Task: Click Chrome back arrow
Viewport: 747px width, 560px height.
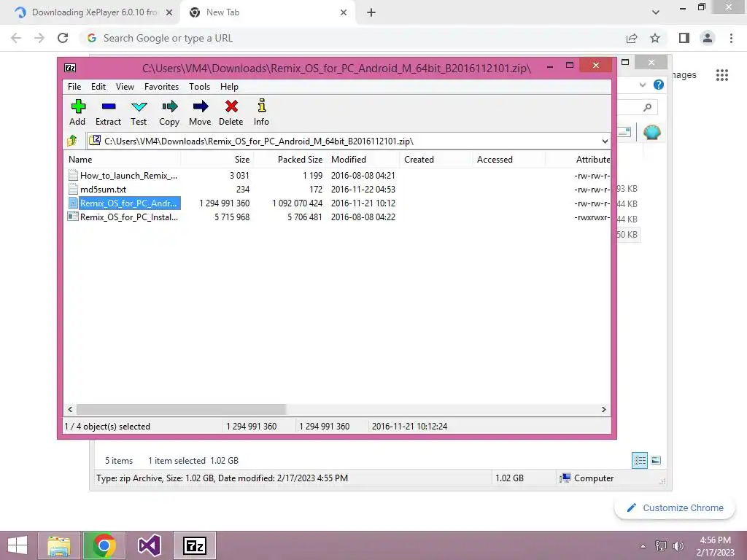Action: pyautogui.click(x=16, y=38)
